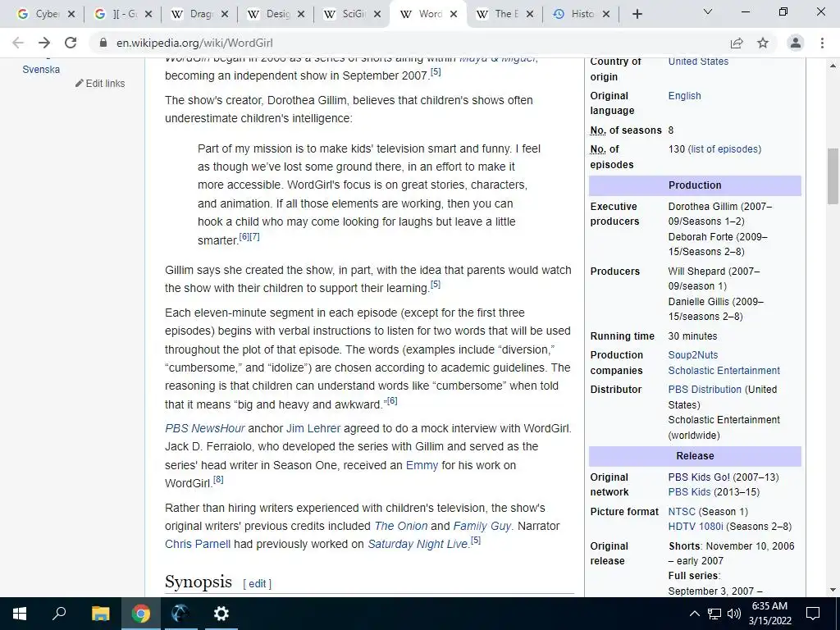Image resolution: width=840 pixels, height=630 pixels.
Task: Open the taskbar clock and date
Action: coord(769,614)
